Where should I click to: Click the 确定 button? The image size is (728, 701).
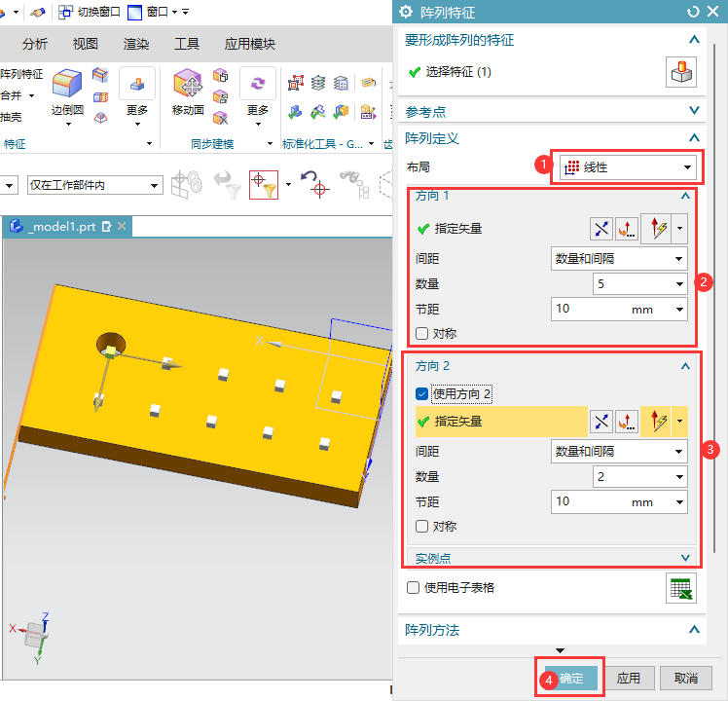coord(570,679)
